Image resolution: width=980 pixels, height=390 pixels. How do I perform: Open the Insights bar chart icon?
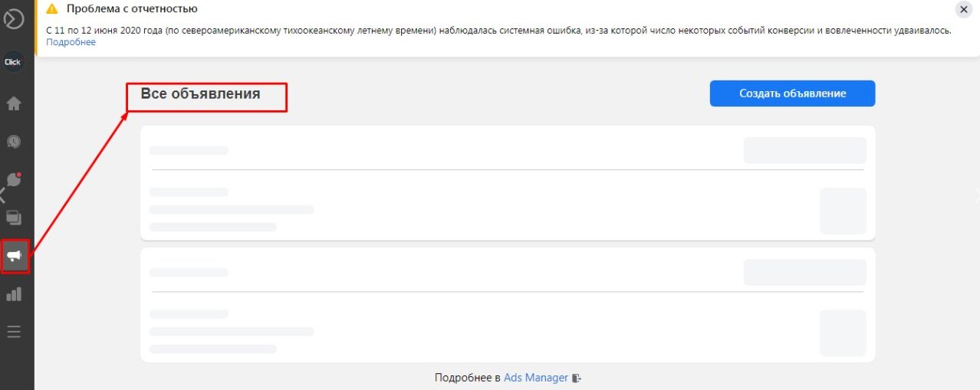(x=14, y=294)
